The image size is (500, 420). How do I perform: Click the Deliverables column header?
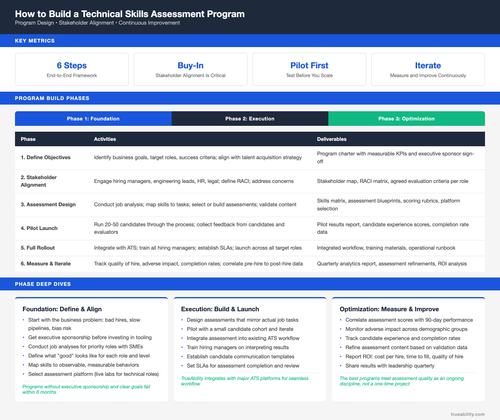click(x=332, y=139)
